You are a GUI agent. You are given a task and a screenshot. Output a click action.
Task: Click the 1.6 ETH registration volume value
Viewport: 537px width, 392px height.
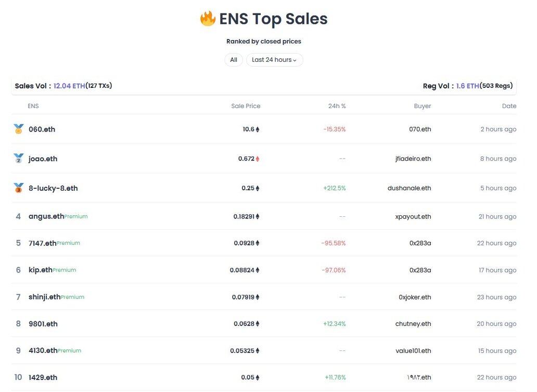point(467,86)
